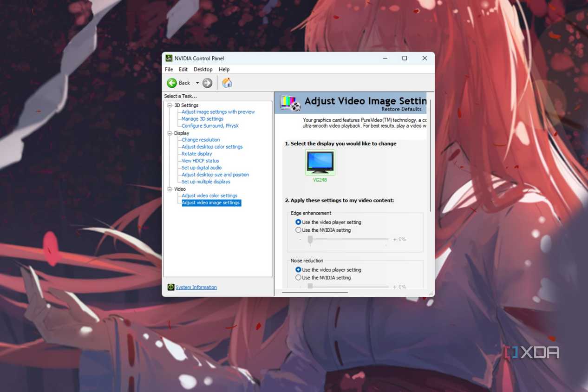Open 'Configure Surround, PhysX' task
This screenshot has width=588, height=392.
tap(210, 126)
